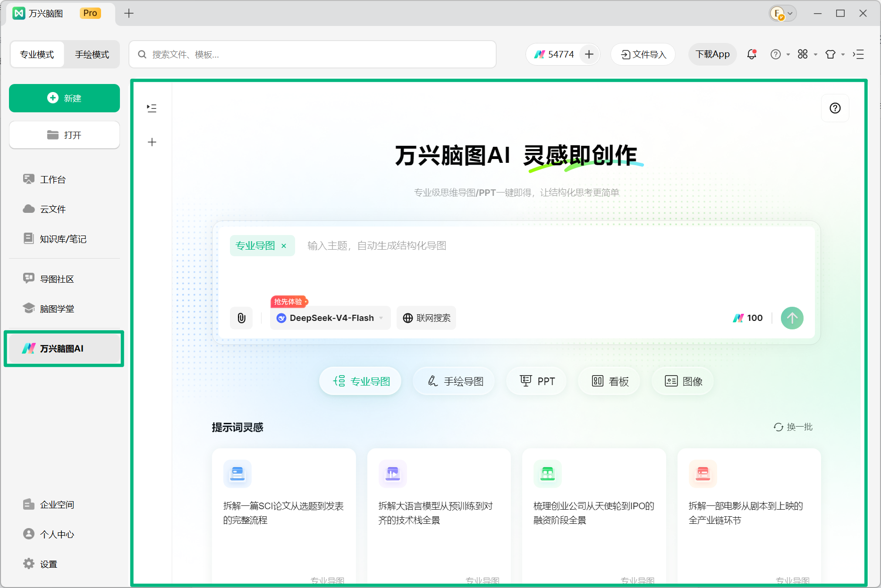This screenshot has height=588, width=881.
Task: Click the 54774 AI credits balance
Action: coord(554,54)
